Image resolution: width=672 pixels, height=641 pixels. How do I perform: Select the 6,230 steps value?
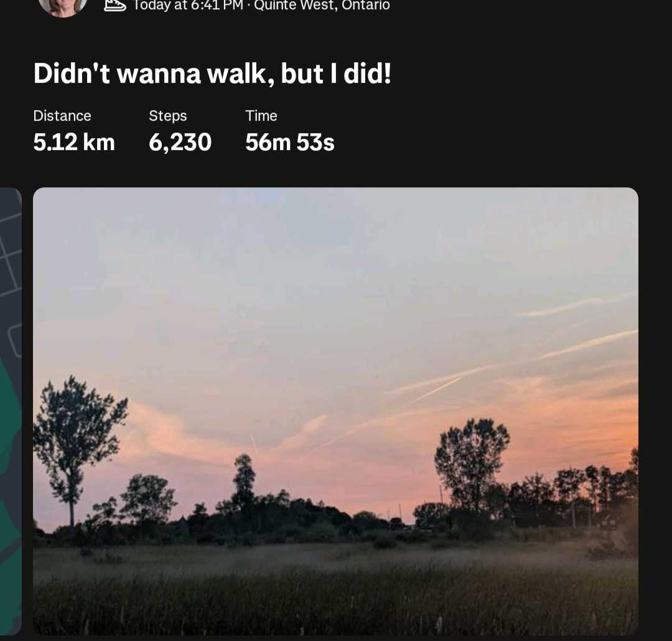(180, 143)
